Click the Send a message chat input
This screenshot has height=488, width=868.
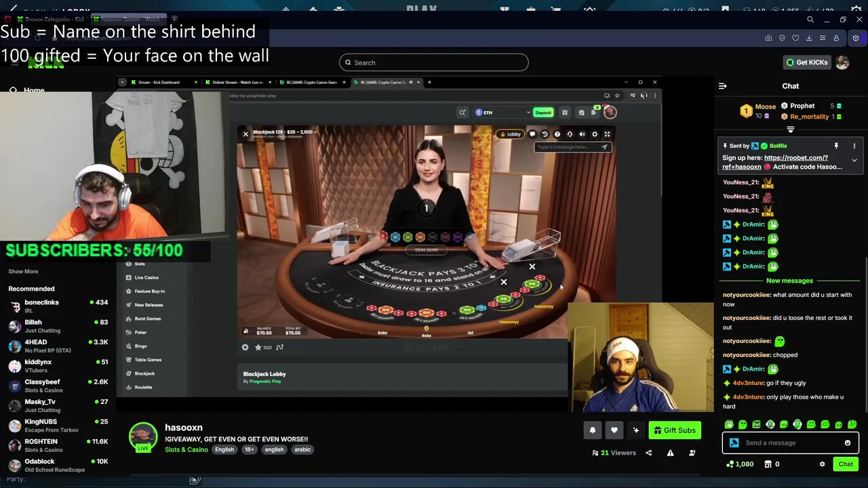click(791, 443)
